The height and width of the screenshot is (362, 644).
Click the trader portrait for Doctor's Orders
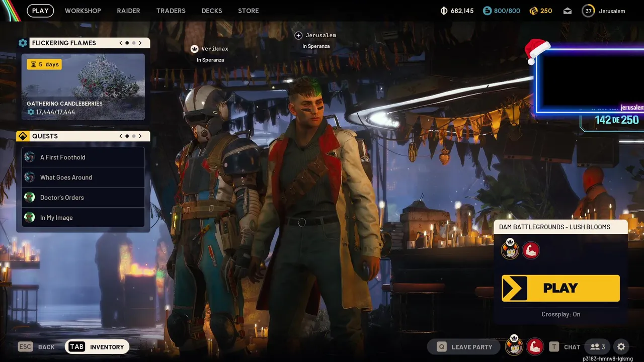[x=30, y=198]
